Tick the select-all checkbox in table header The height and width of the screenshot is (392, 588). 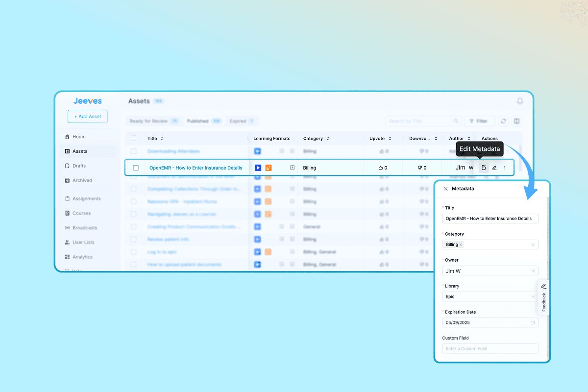[x=133, y=138]
